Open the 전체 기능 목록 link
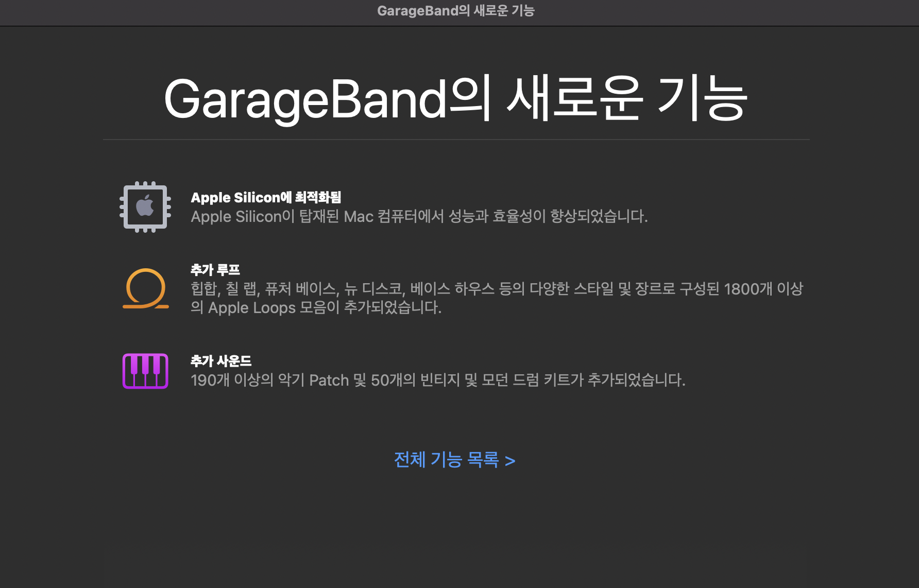 coord(454,460)
